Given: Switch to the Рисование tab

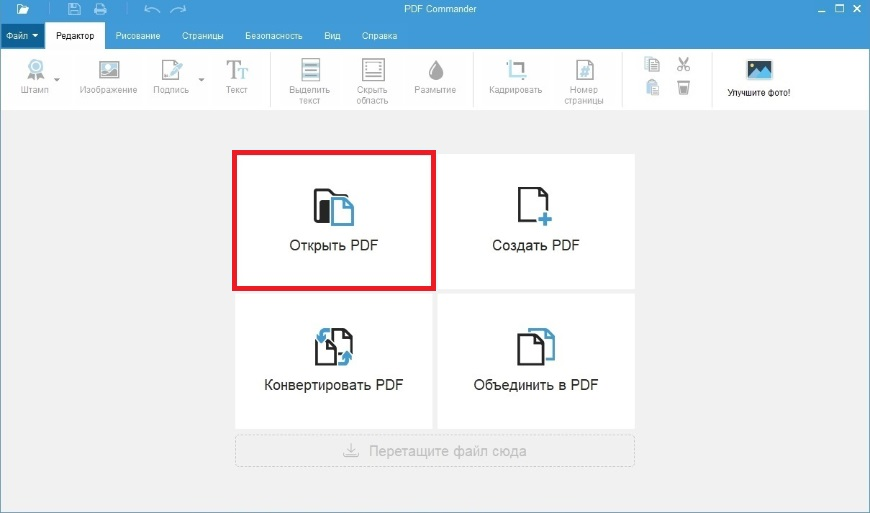Looking at the screenshot, I should click(138, 35).
